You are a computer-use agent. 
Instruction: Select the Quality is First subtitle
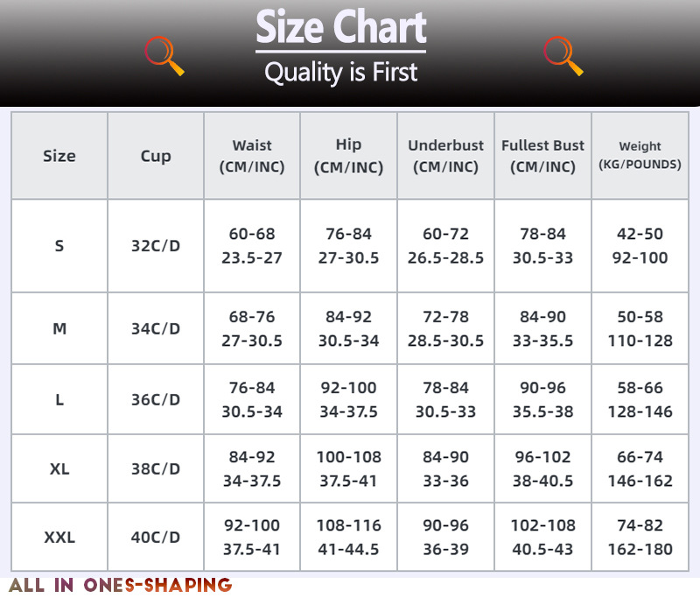341,72
